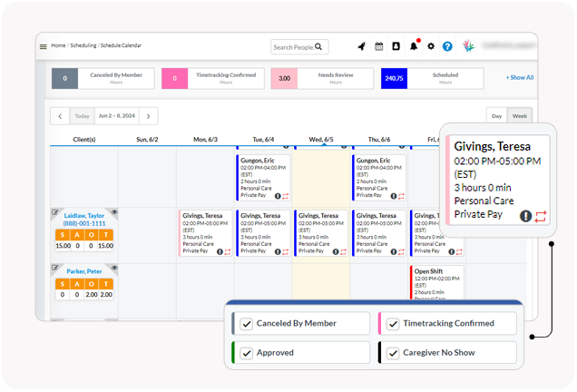Switch to the Day view tab
This screenshot has height=392, width=577.
[496, 116]
